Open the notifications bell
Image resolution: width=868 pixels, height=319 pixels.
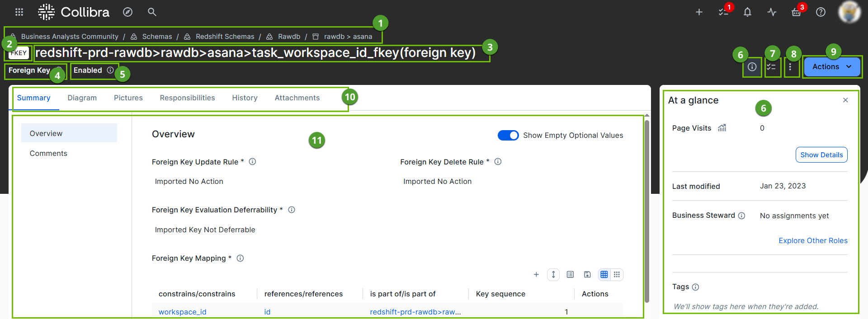(747, 12)
